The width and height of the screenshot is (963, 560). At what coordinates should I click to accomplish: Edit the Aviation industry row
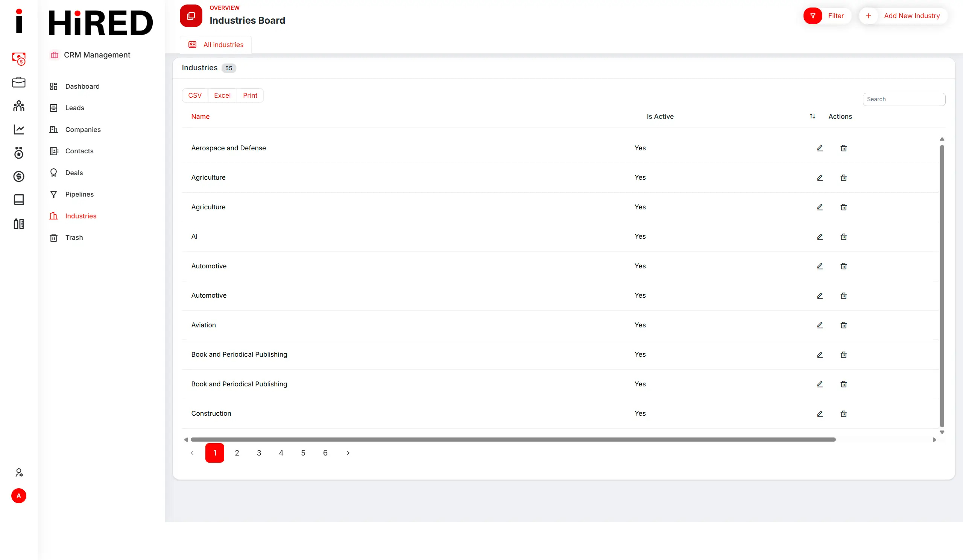pos(820,325)
